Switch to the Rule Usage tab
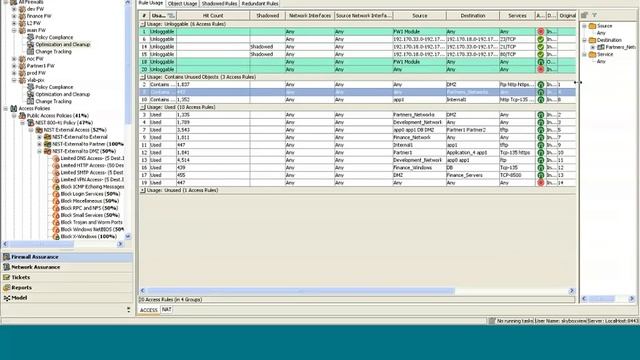 click(151, 3)
